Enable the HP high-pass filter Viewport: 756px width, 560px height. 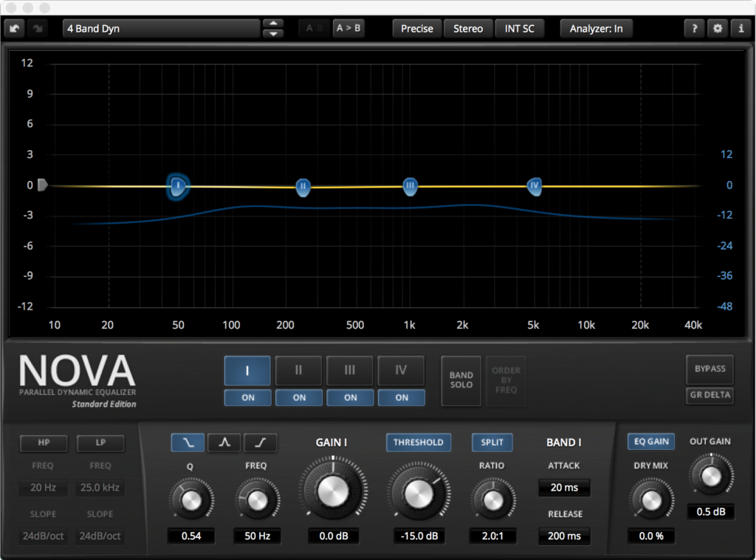(44, 443)
